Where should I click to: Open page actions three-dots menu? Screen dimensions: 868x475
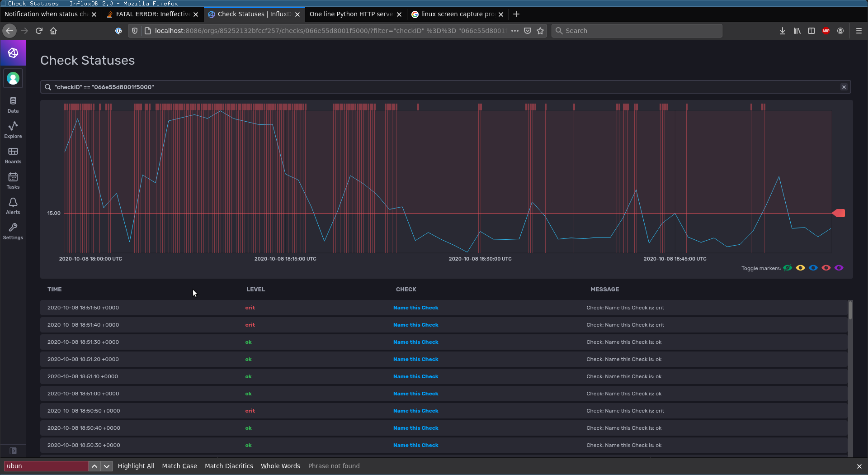[514, 31]
